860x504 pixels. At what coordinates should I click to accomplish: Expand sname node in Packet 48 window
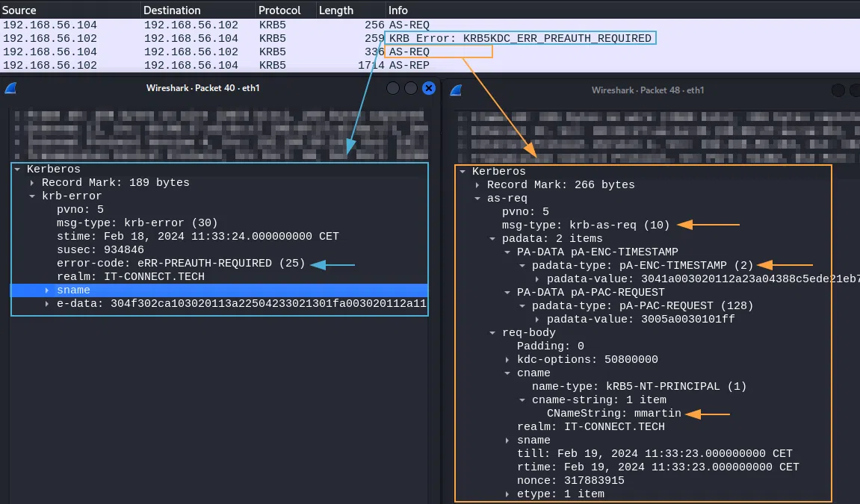tap(507, 440)
